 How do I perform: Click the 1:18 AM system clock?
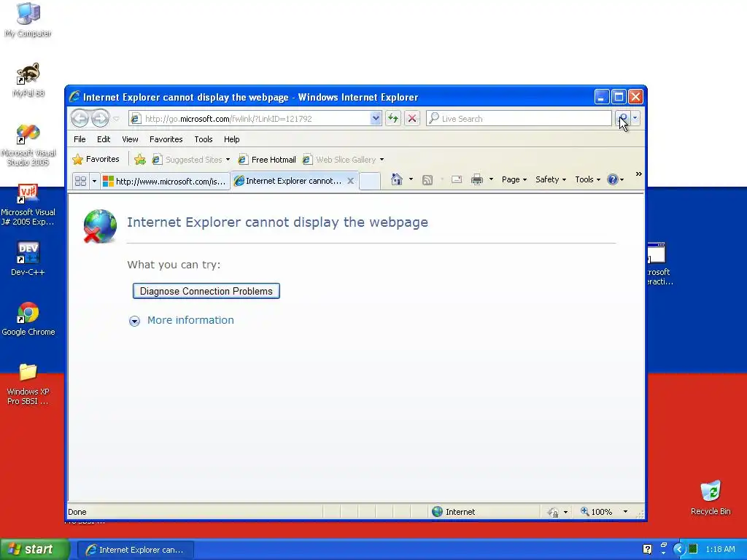(720, 550)
